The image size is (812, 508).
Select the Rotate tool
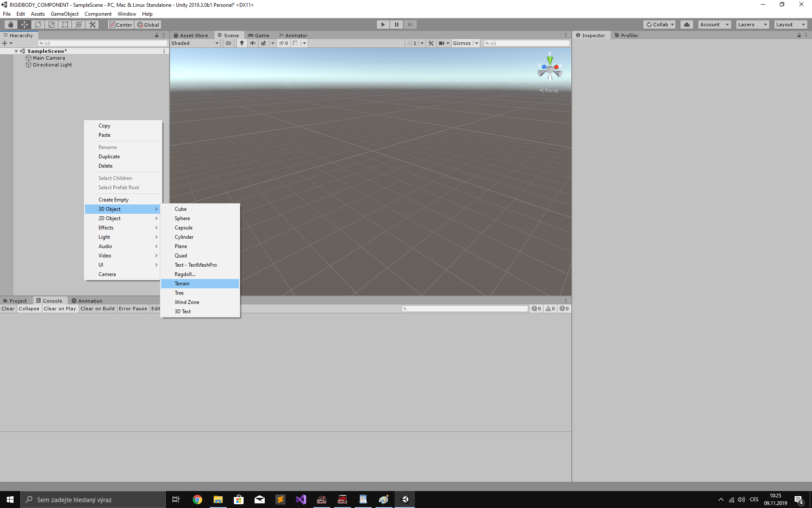point(38,25)
